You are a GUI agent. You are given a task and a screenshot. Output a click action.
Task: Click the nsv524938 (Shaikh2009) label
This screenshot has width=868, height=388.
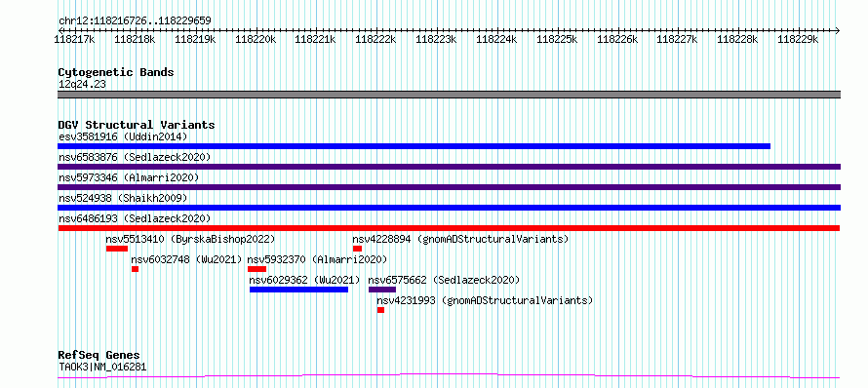click(x=123, y=198)
